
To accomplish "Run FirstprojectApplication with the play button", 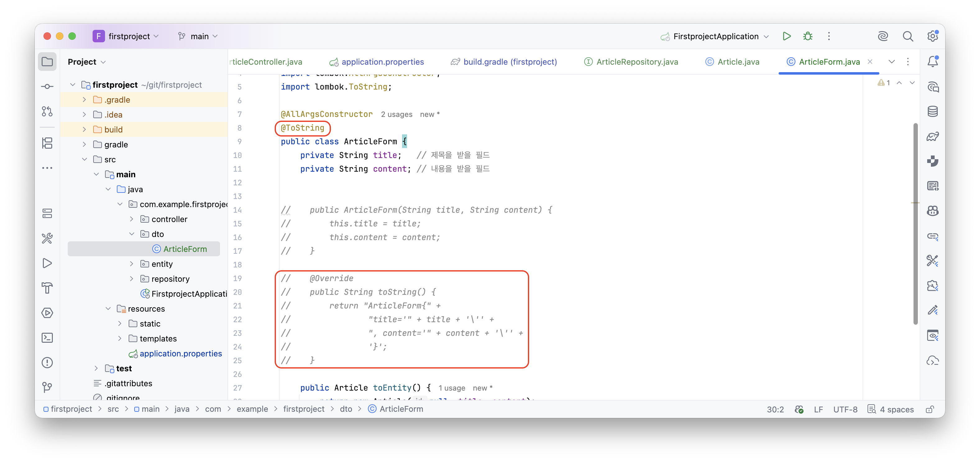I will pos(786,36).
